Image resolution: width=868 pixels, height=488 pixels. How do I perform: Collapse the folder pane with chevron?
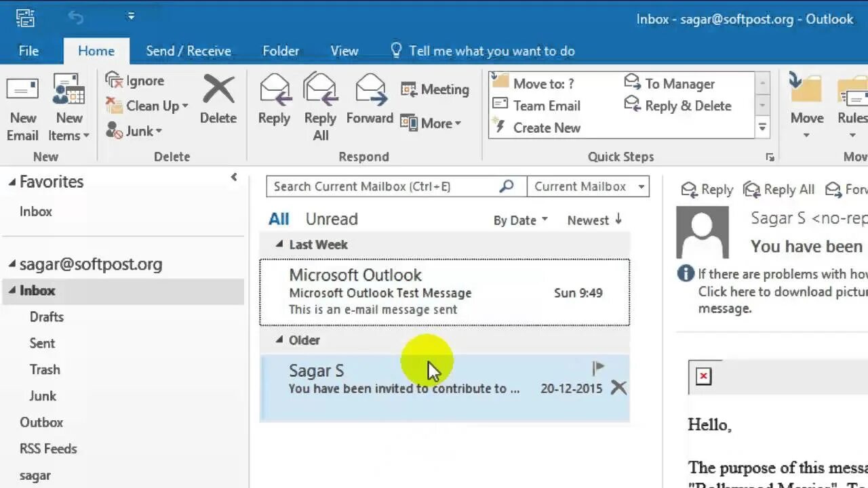coord(234,177)
